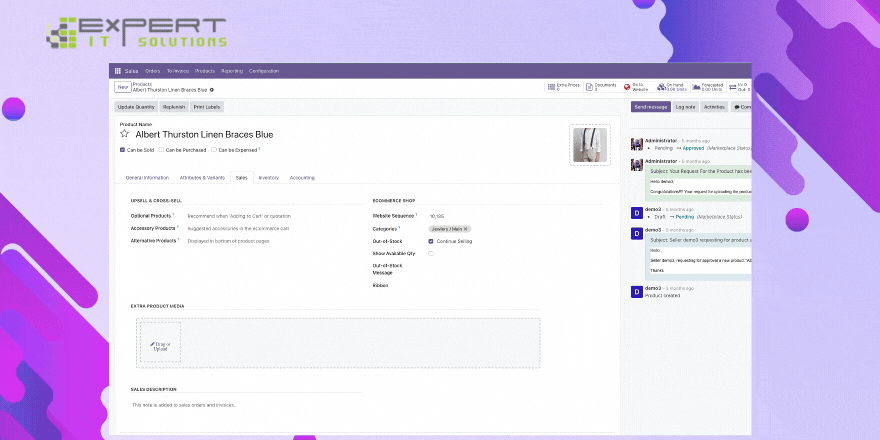Open the apps grid menu icon
This screenshot has width=880, height=440.
coord(118,71)
